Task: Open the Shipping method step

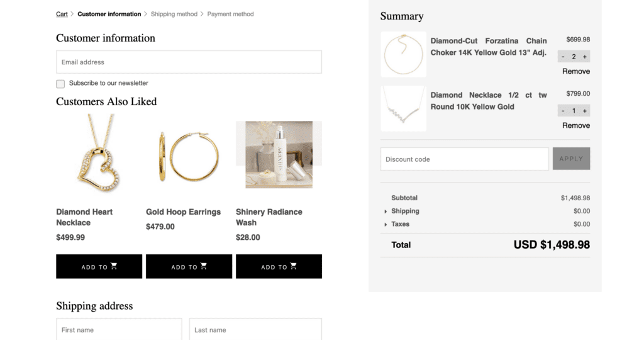Action: pos(174,14)
